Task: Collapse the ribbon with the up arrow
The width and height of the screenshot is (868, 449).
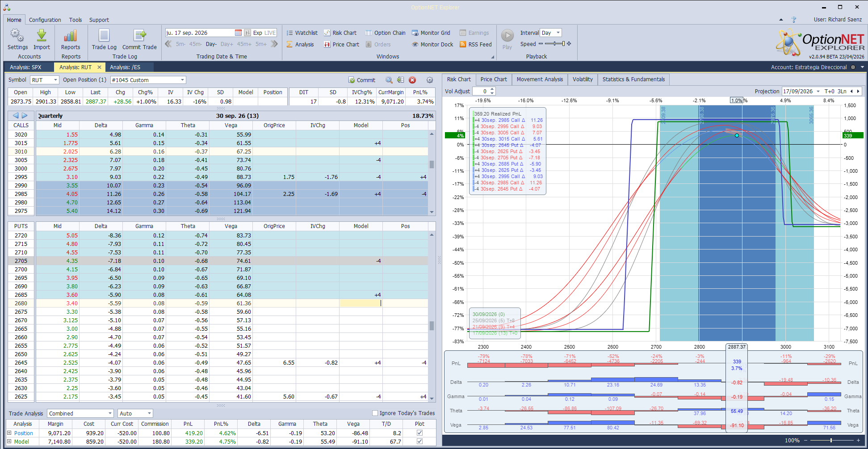Action: [x=781, y=20]
